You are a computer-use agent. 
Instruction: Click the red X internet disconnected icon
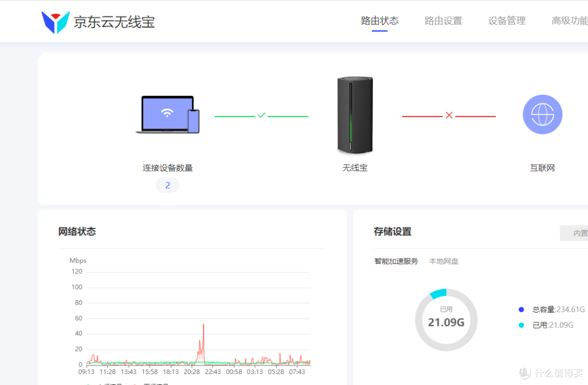coord(449,115)
